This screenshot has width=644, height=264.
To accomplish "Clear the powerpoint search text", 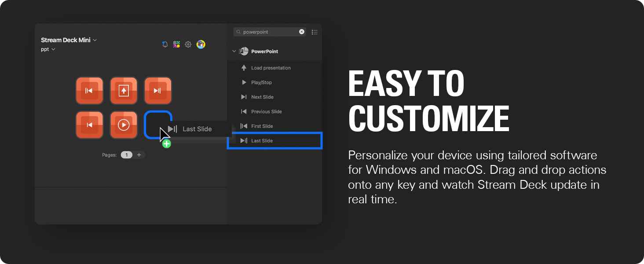I will [302, 32].
